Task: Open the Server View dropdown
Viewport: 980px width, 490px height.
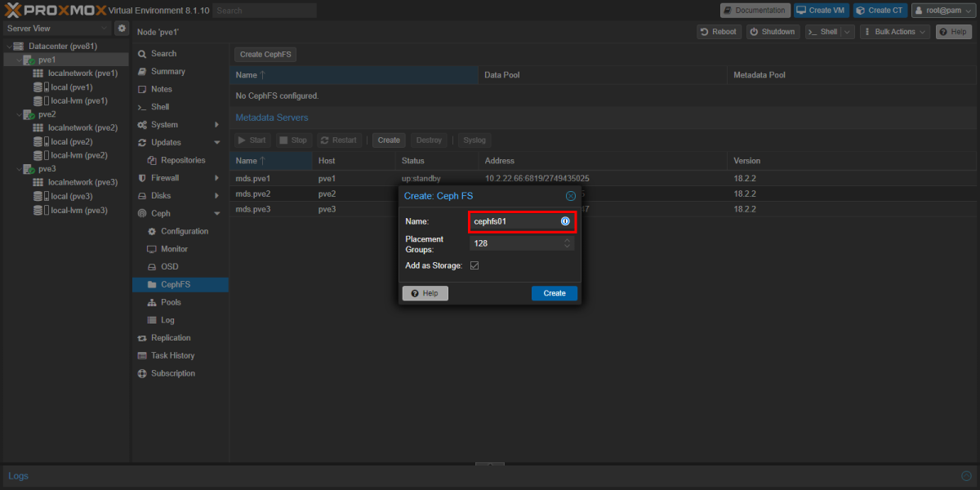Action: [105, 28]
